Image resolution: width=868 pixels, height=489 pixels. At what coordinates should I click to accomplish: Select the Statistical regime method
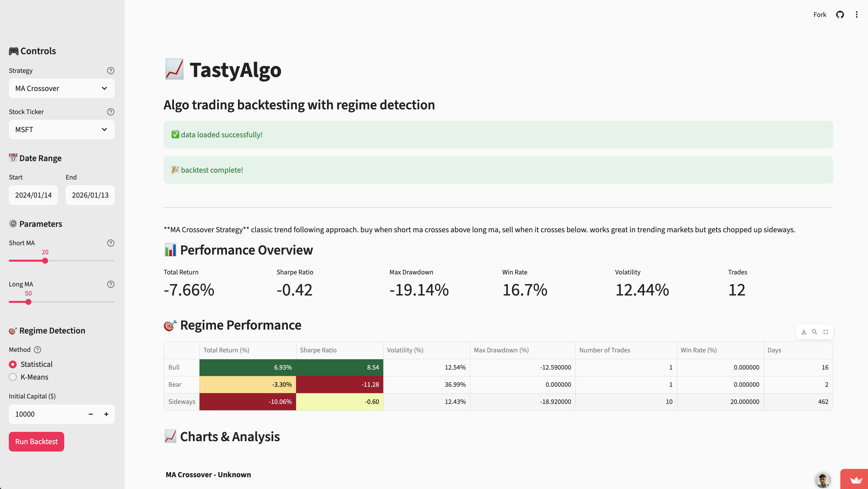click(13, 364)
